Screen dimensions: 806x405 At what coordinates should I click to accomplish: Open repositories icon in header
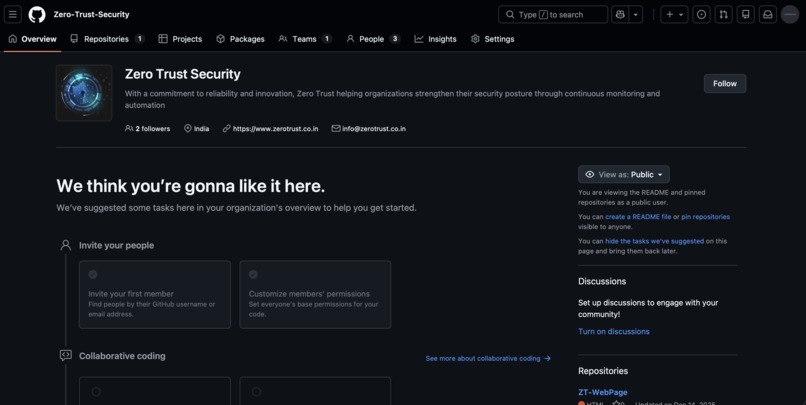pos(745,14)
